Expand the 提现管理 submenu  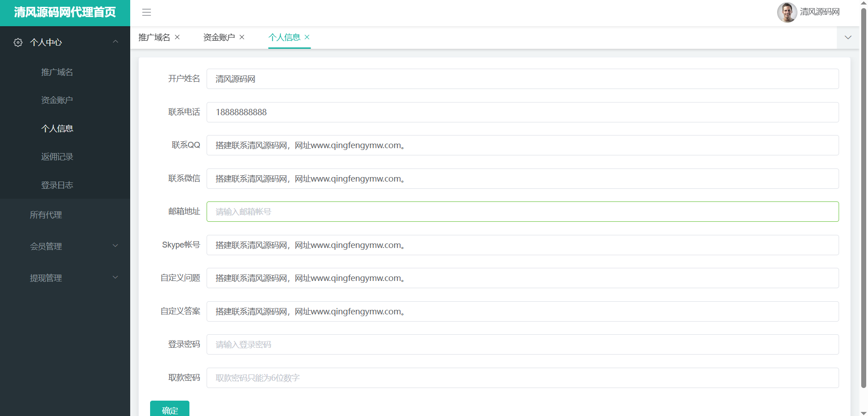pos(115,277)
